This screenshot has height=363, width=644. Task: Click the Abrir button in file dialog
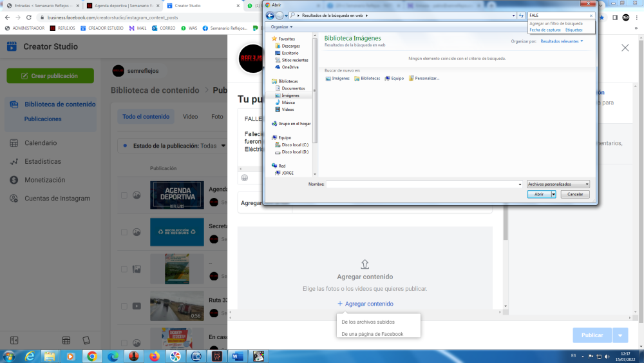(539, 195)
